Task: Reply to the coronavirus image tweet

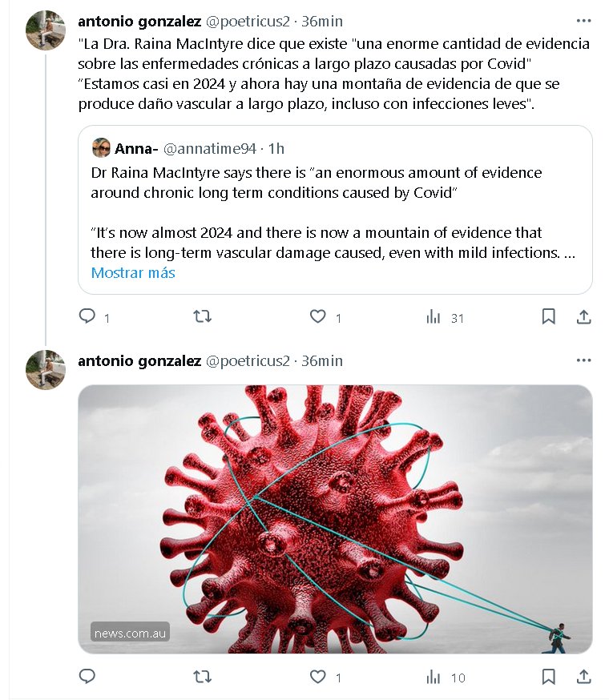Action: [x=87, y=677]
